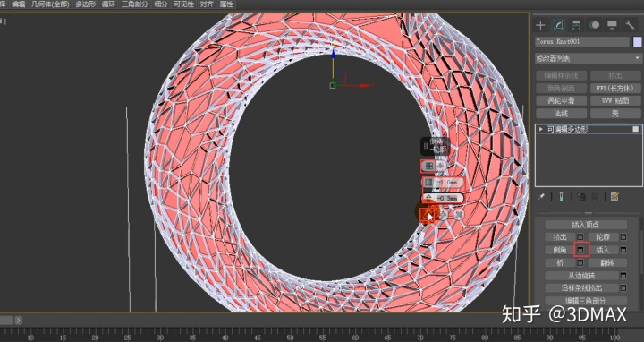Open settings box next to 轮廓
Screen dimensions: 644x342
point(623,237)
